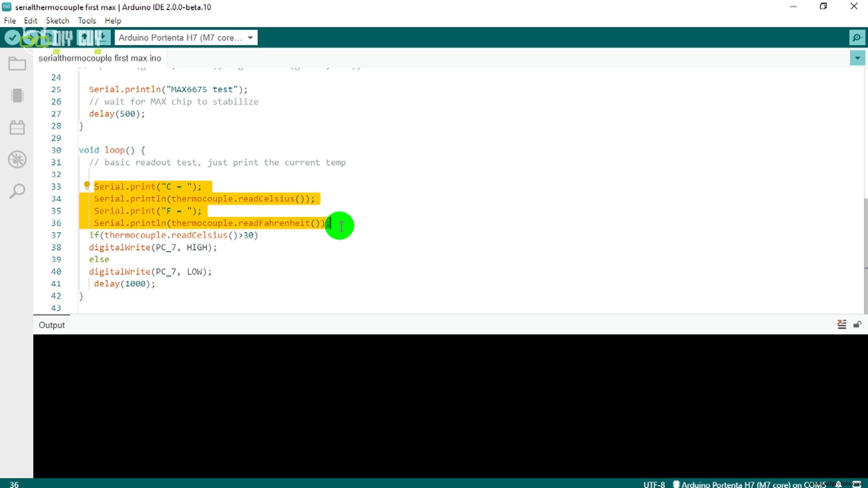This screenshot has width=868, height=488.
Task: Toggle the breakpoint indicator on line 33
Action: pos(86,186)
